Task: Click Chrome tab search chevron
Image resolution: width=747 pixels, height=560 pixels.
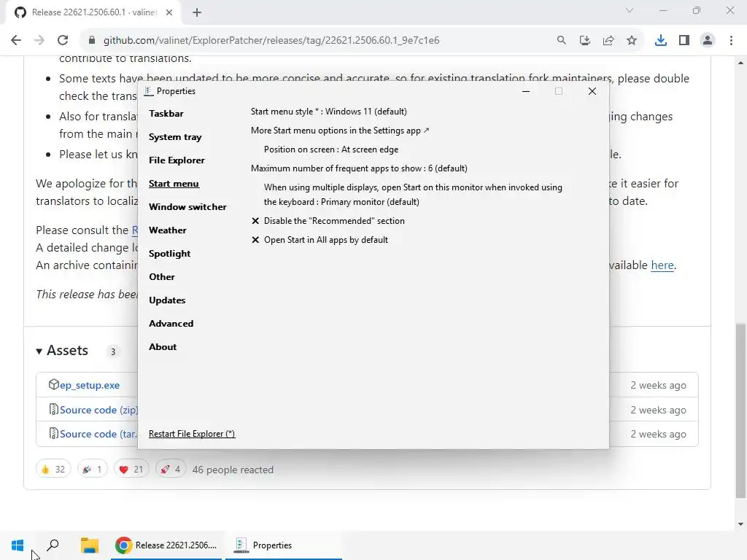Action: 630,10
